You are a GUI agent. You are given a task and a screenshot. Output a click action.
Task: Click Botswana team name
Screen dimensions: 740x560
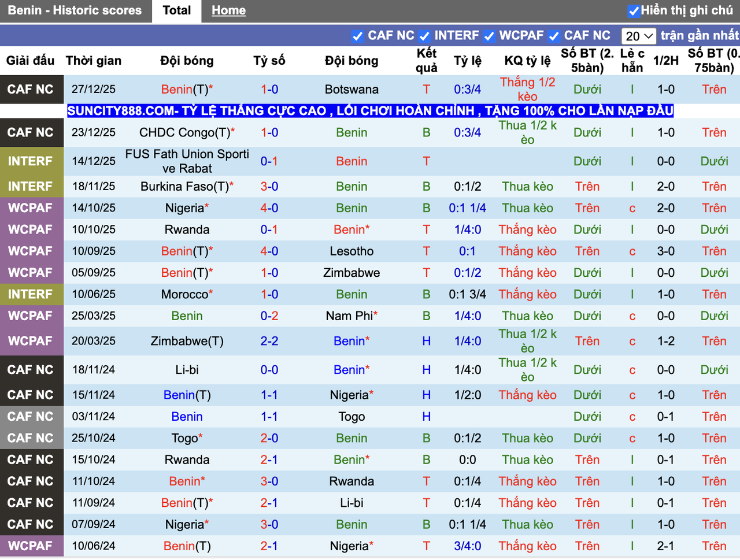pos(351,90)
